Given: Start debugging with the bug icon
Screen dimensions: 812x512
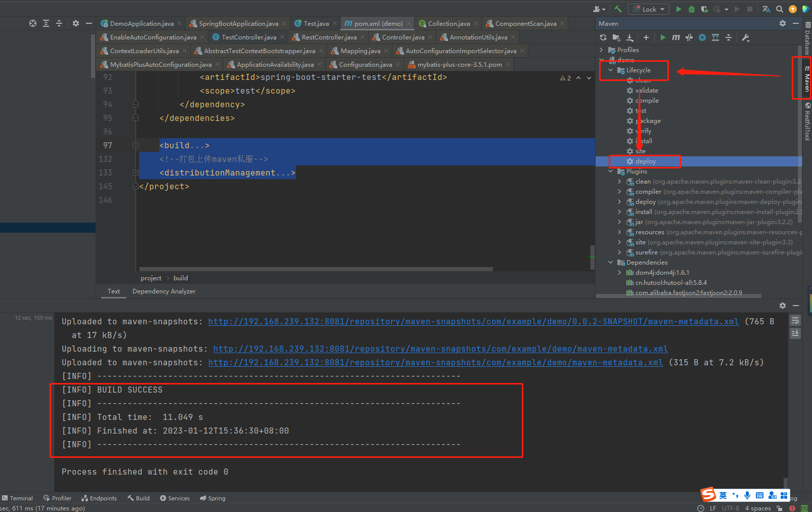Looking at the screenshot, I should [x=692, y=9].
